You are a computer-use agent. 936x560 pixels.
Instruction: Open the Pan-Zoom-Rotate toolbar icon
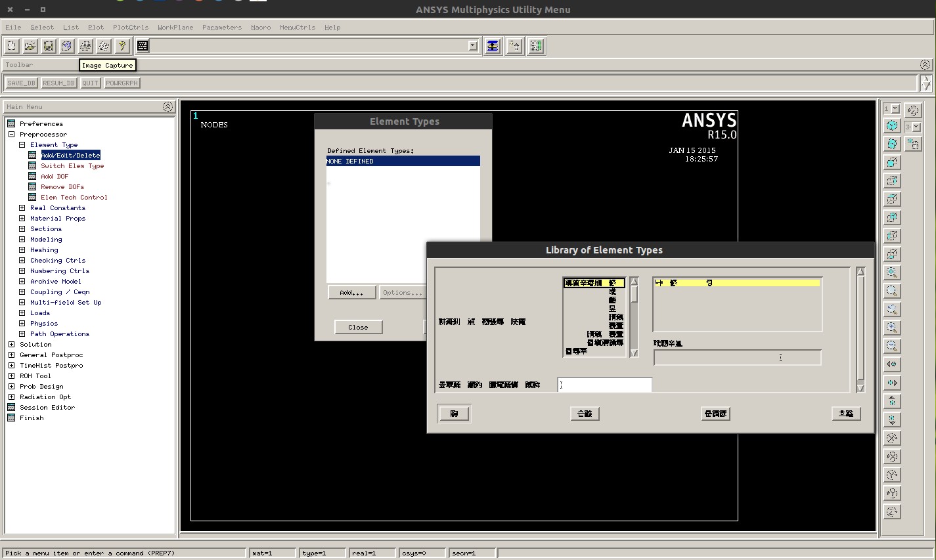(67, 46)
